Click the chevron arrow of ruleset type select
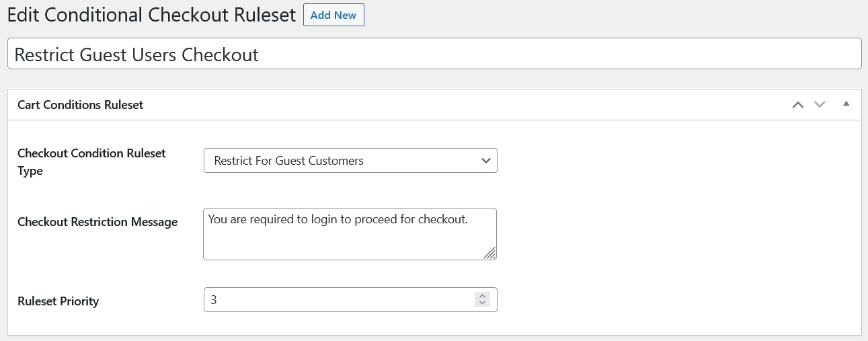Viewport: 868px width, 341px height. tap(486, 161)
